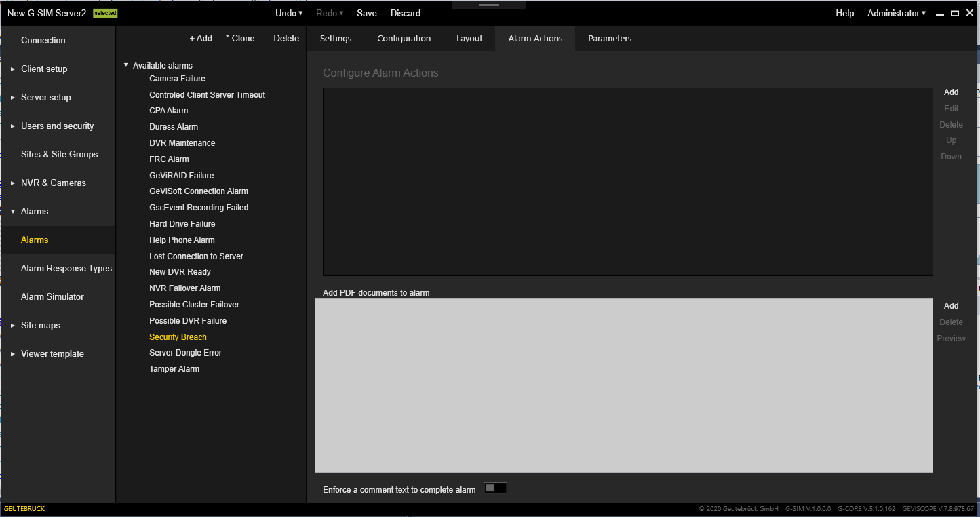Select Possible Cluster Failover alarm
Screen dimensions: 980x517
(194, 305)
